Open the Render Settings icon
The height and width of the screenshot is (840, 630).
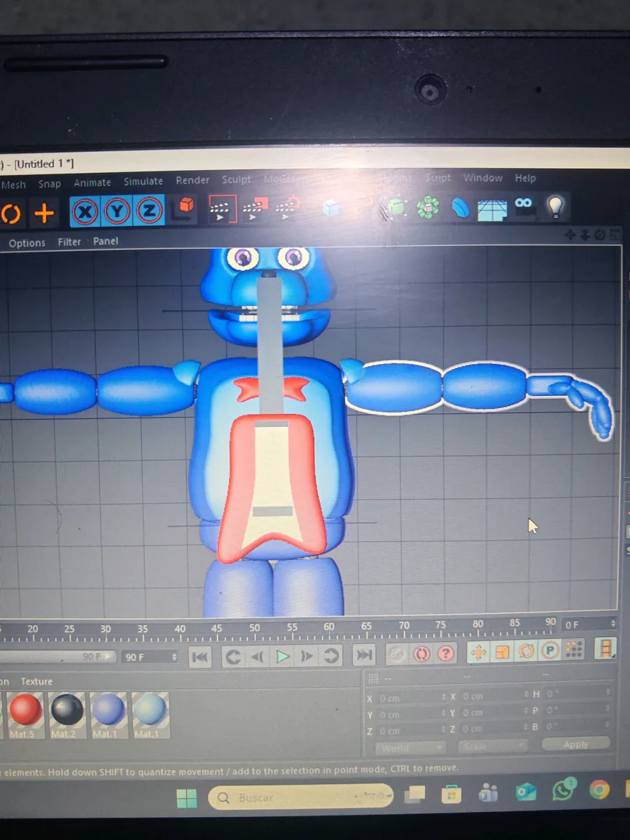[x=288, y=207]
